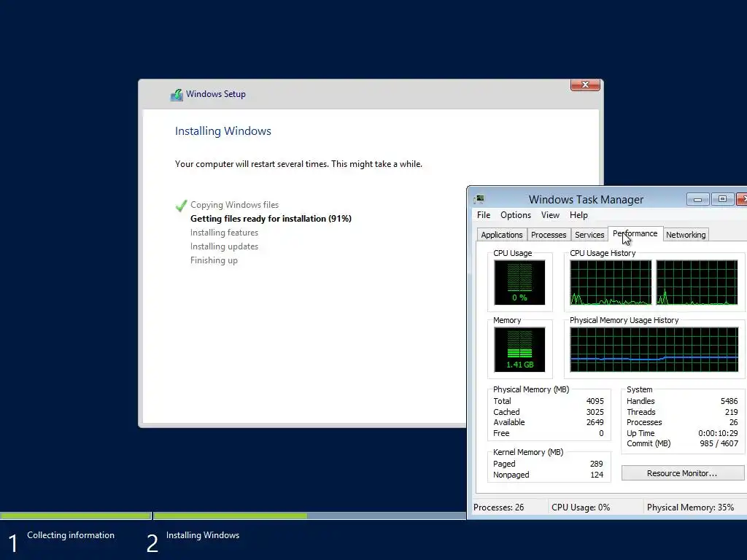Click the 'Collecting information' progress bar

tap(75, 516)
